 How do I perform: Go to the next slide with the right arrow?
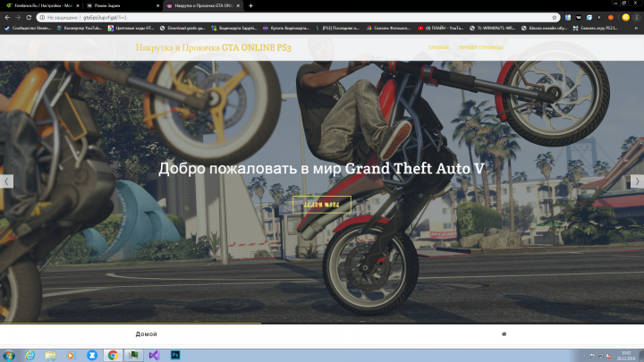click(637, 181)
